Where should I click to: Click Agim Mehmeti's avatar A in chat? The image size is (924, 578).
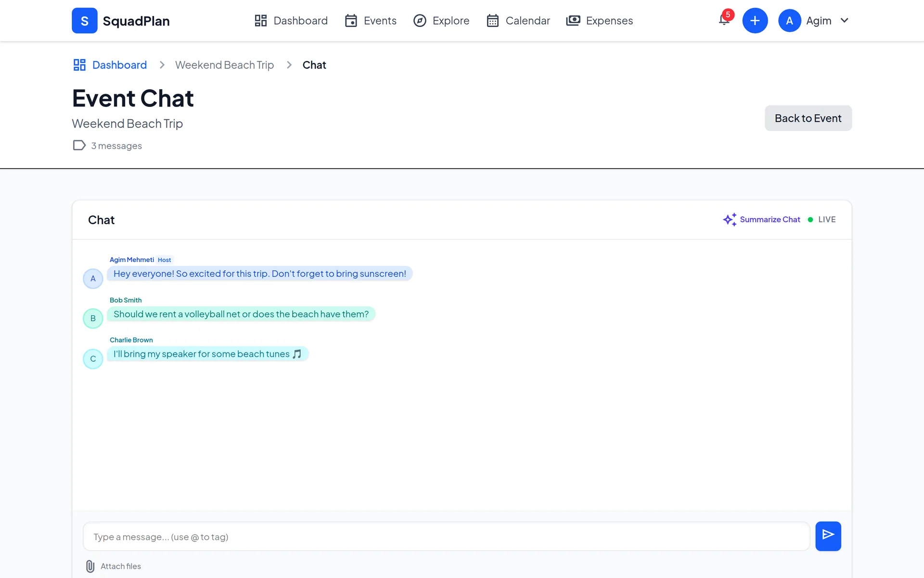click(93, 278)
